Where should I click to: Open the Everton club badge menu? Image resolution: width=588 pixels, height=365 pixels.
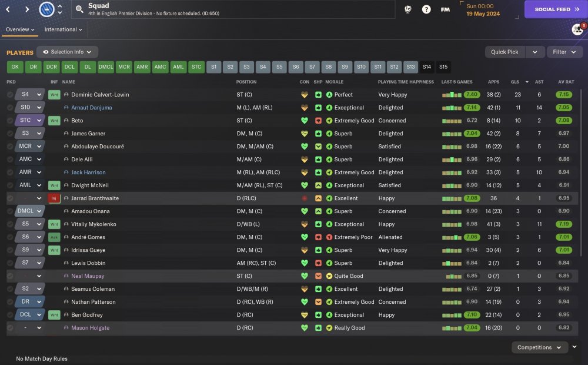[47, 9]
